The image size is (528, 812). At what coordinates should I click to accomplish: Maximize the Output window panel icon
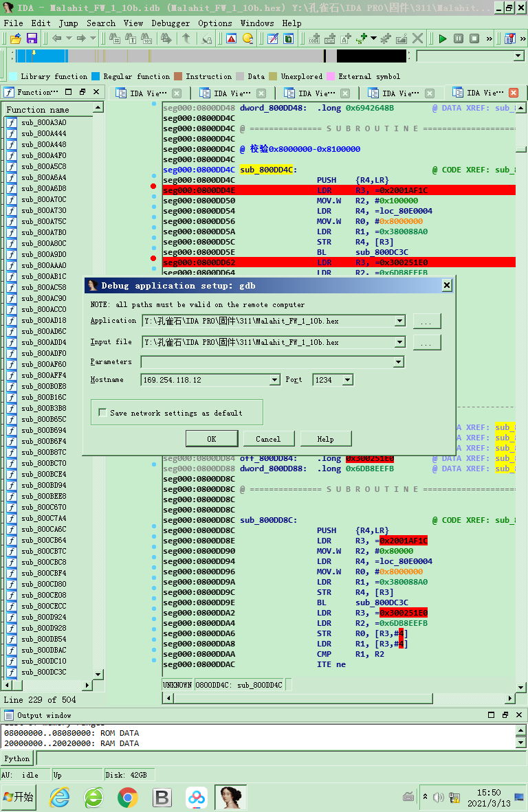click(491, 714)
